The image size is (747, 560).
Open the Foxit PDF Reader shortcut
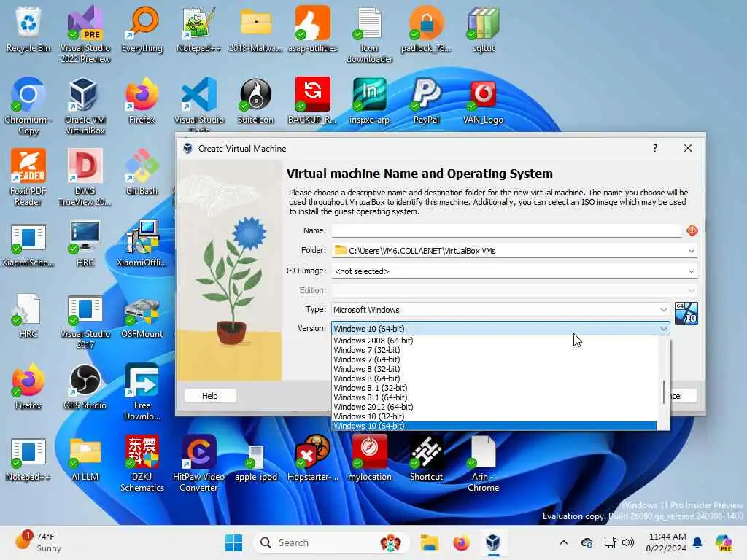pos(28,177)
